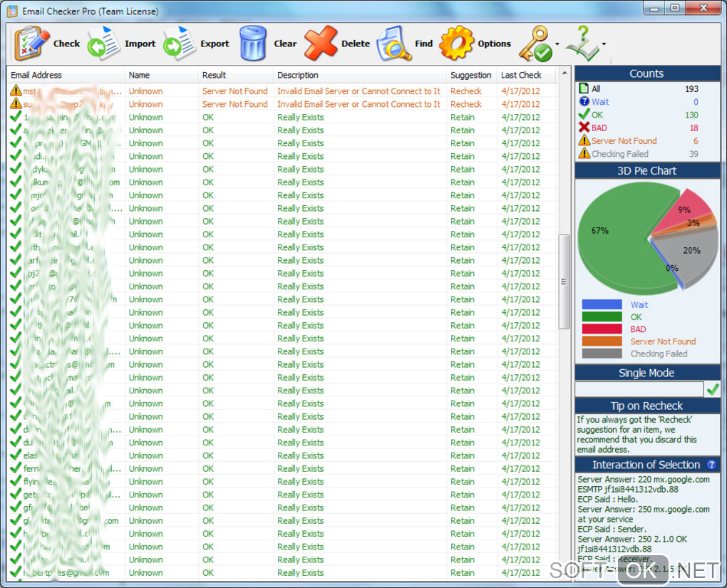Sort by Suggestion column header
Viewport: 727px width, 588px height.
coord(470,75)
